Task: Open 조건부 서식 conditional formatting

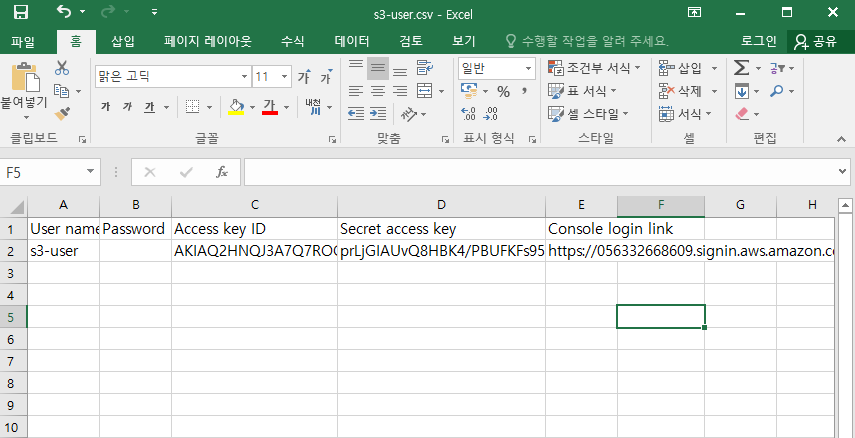Action: (x=594, y=68)
